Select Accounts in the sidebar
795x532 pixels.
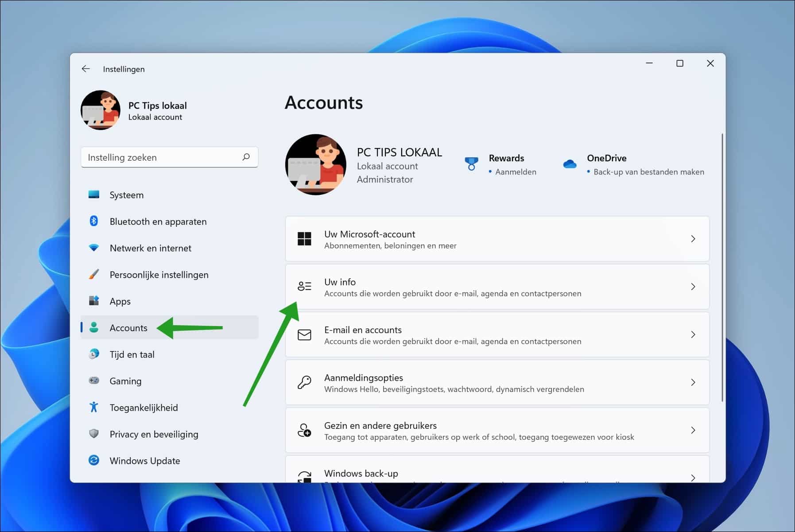click(128, 328)
